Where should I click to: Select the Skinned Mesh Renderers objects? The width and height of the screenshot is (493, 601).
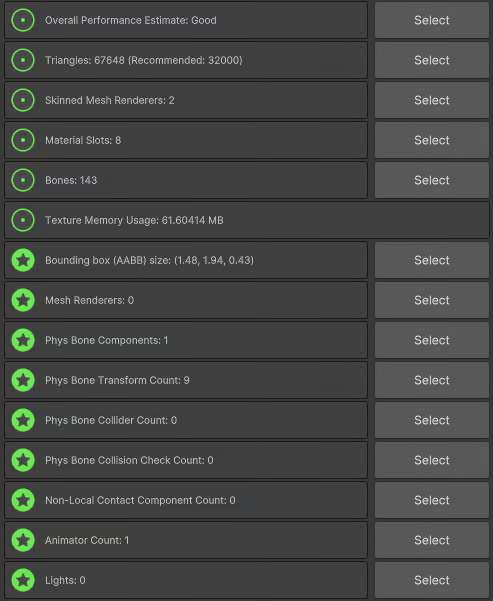click(432, 100)
